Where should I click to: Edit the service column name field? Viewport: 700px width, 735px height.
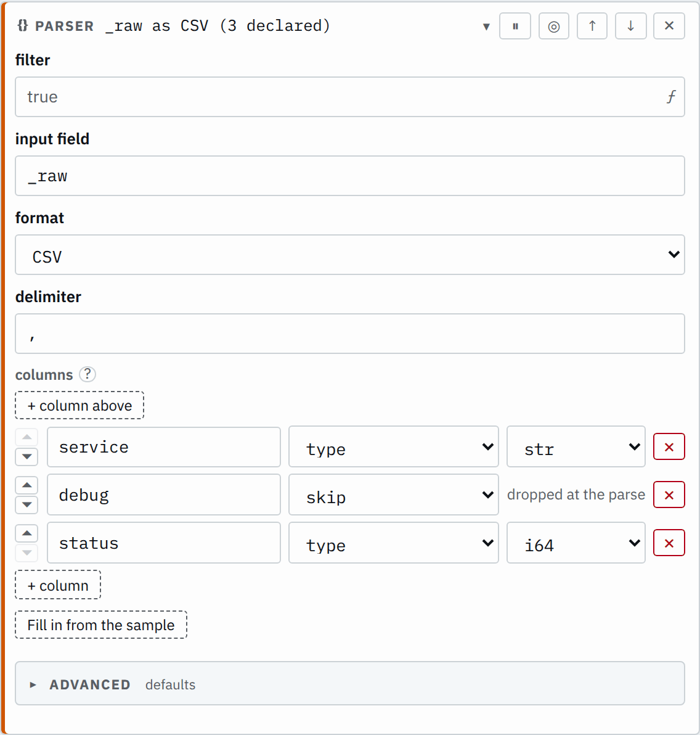point(164,446)
